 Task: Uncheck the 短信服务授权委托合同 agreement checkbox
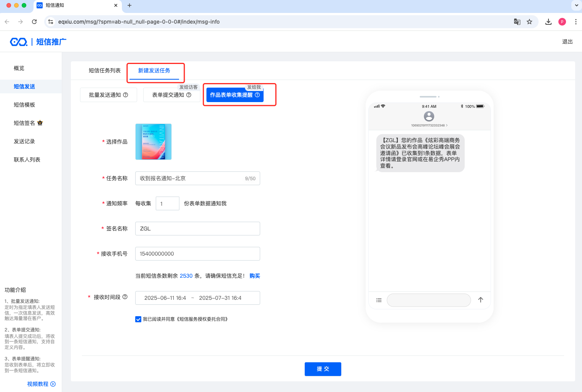click(x=138, y=319)
